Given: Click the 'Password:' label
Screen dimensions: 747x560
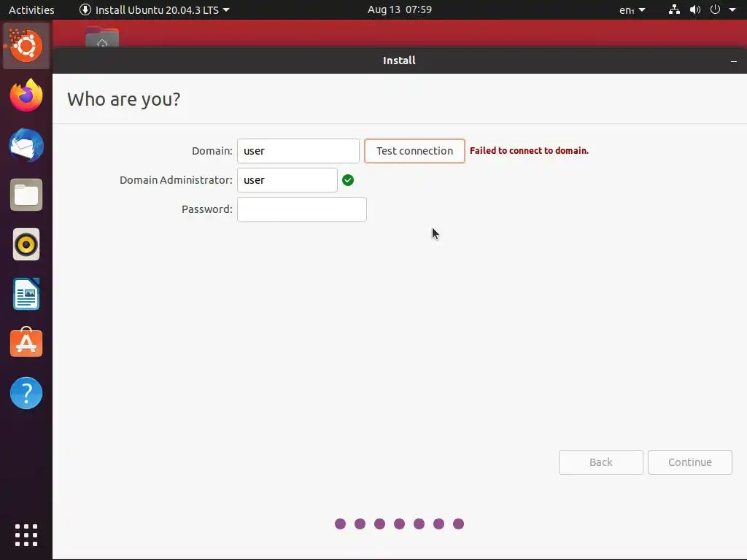Looking at the screenshot, I should pyautogui.click(x=206, y=209).
